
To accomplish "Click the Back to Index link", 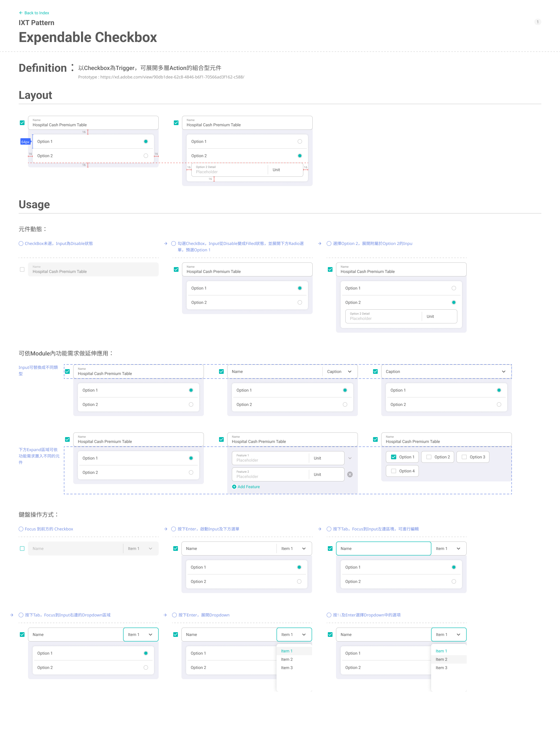I will tap(36, 13).
